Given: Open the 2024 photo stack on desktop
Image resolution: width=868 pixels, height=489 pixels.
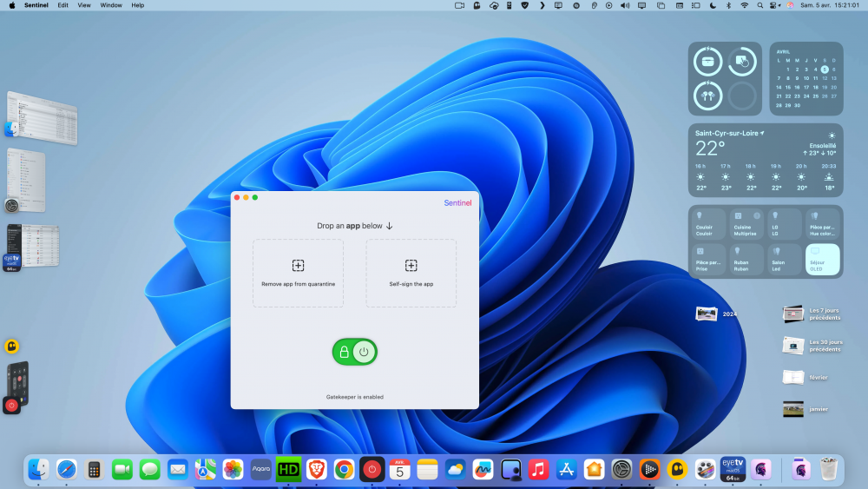Looking at the screenshot, I should click(x=716, y=314).
